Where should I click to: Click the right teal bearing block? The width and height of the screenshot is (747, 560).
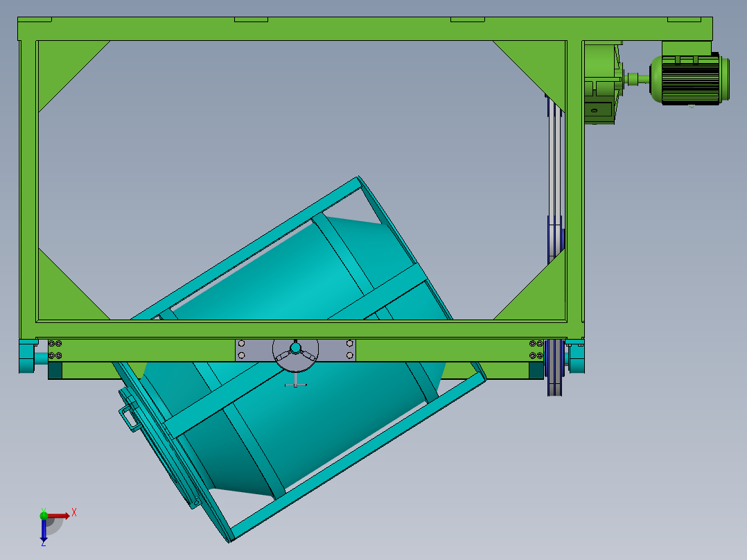576,356
